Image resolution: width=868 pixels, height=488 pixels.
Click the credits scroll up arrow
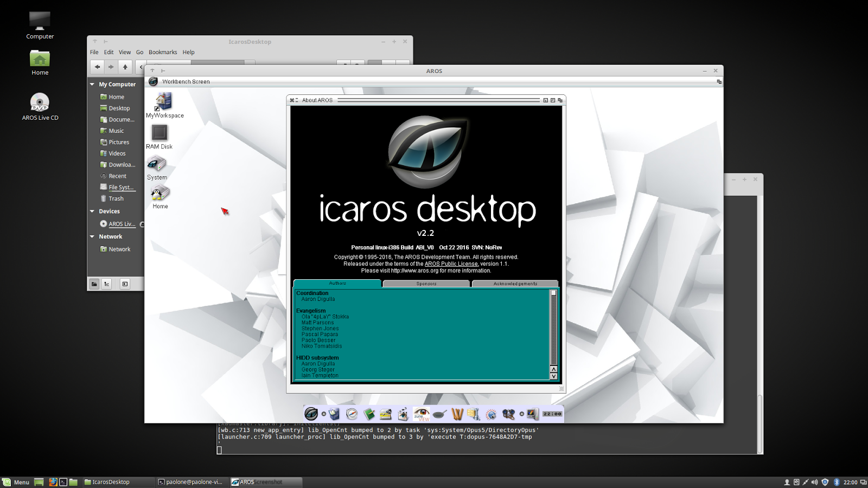click(553, 369)
